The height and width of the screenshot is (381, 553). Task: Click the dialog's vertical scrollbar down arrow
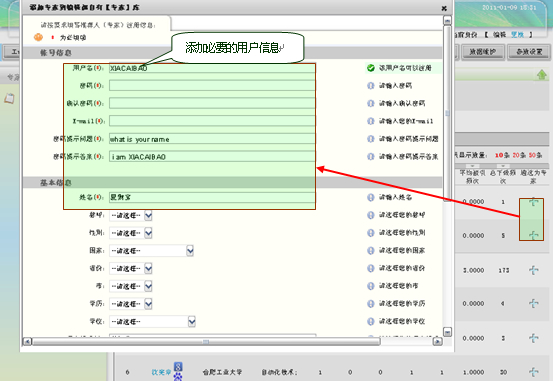click(447, 332)
